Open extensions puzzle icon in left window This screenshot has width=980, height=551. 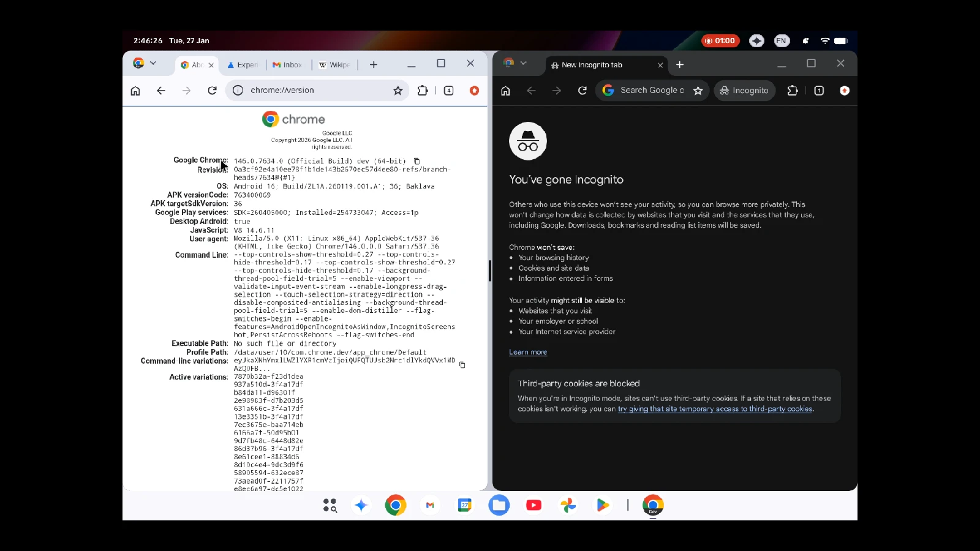pos(422,91)
